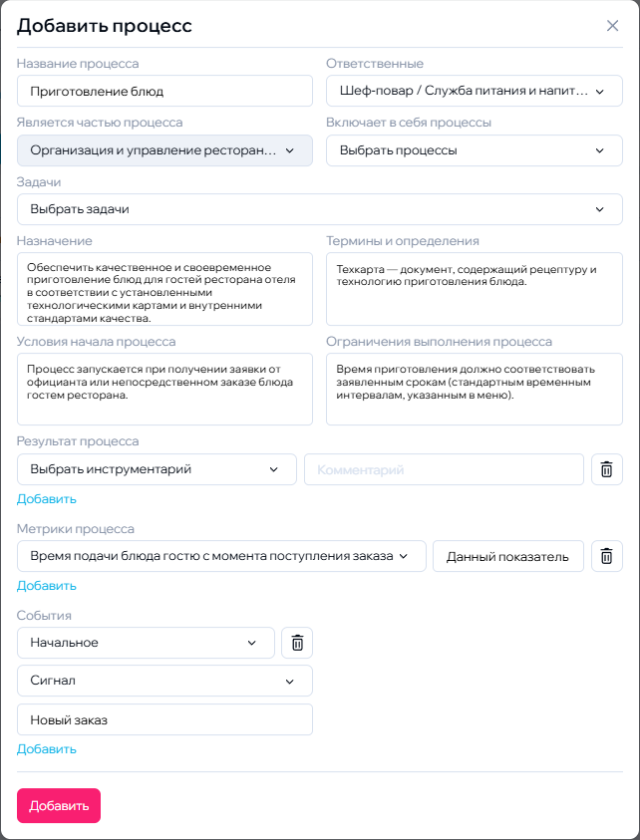Edit the Новый заказ event name field
Image resolution: width=640 pixels, height=840 pixels.
[164, 719]
